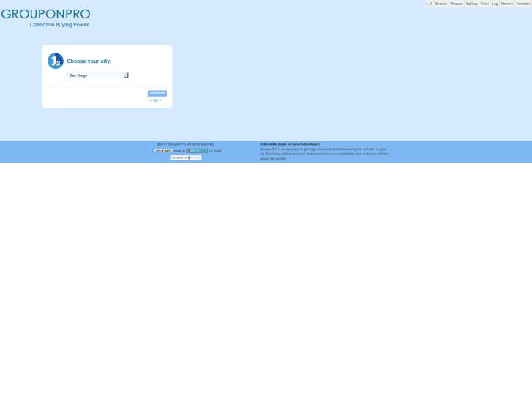
Task: Follow the 'or Sign in' link
Action: tap(155, 100)
